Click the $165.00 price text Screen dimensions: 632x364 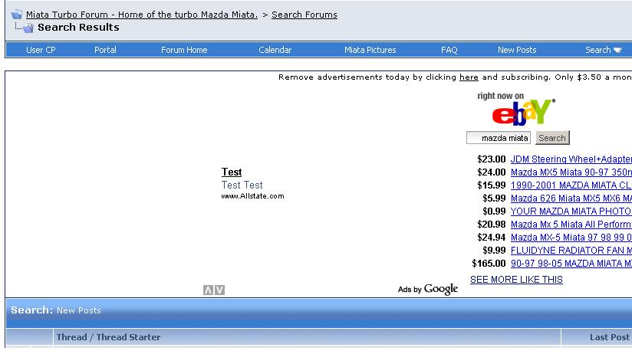tap(489, 264)
